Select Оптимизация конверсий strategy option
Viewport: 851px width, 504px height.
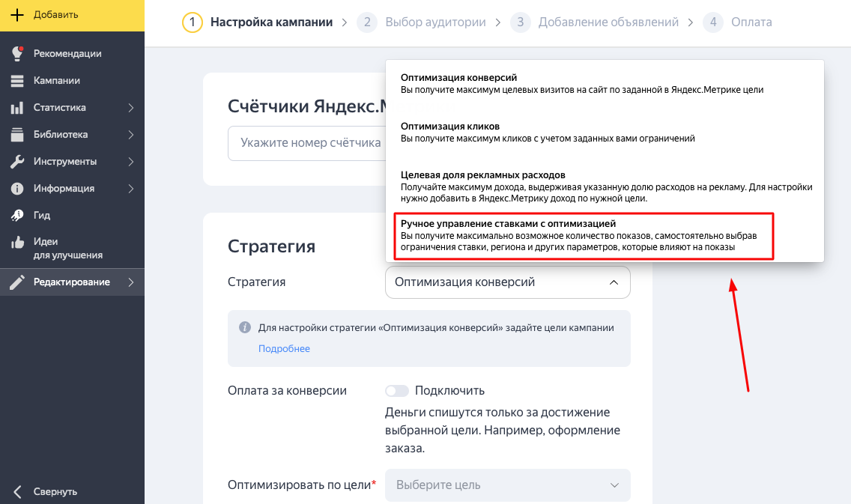coord(605,84)
